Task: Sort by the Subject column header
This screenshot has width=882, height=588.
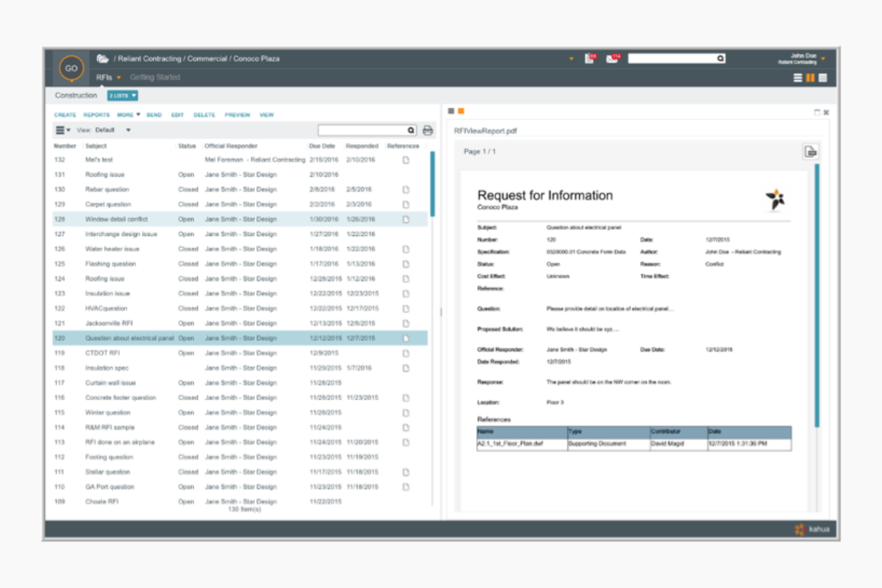Action: pos(96,146)
